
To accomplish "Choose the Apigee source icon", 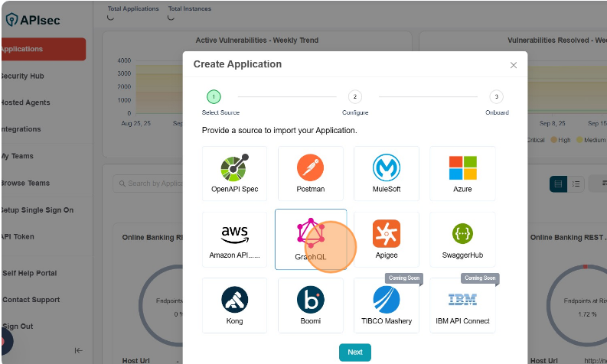I will click(386, 234).
